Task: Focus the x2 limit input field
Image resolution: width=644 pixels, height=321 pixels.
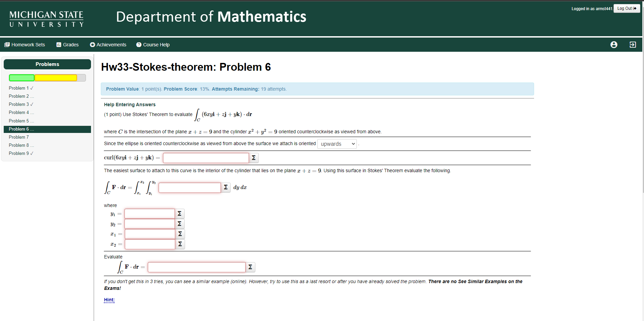Action: [x=150, y=244]
